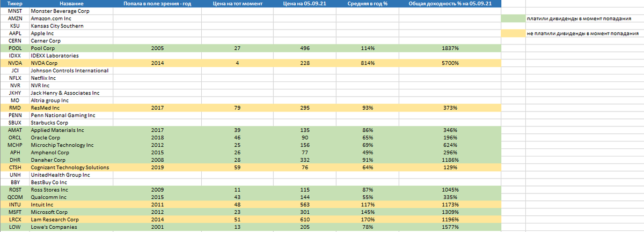Select 'Johnson Controls International' cell
This screenshot has width=644, height=232.
(71, 71)
